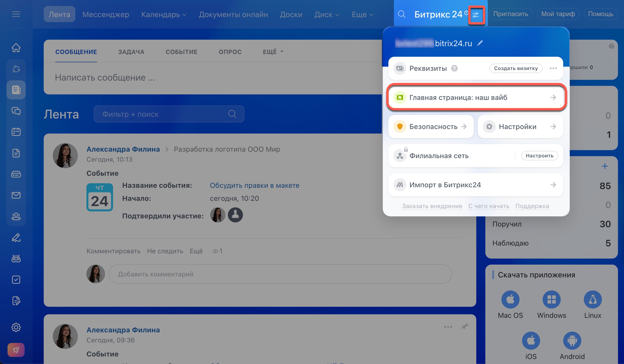Click the Мой тариф button
The image size is (624, 364).
point(558,14)
